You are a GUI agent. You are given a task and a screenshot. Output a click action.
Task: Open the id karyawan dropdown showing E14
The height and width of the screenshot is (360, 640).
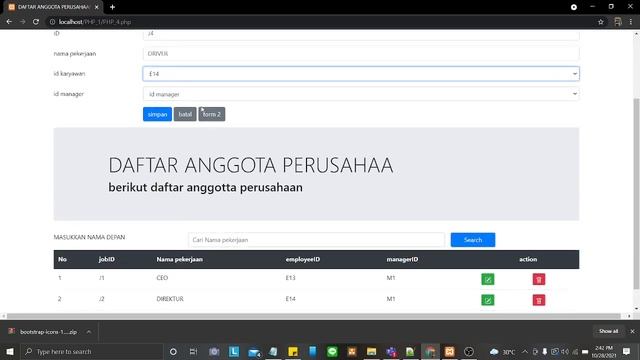click(x=361, y=74)
